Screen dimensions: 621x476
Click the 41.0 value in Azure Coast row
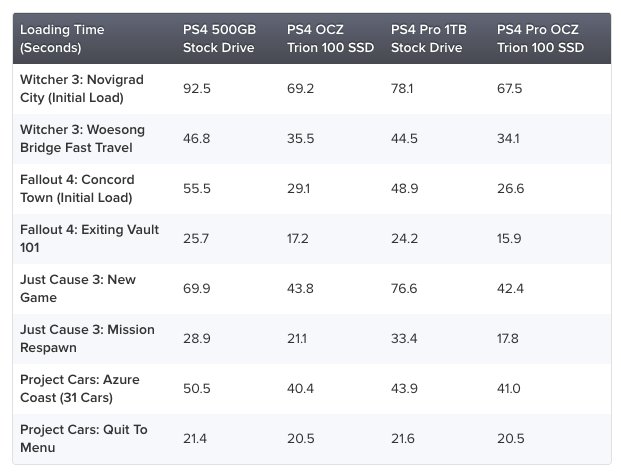[509, 388]
